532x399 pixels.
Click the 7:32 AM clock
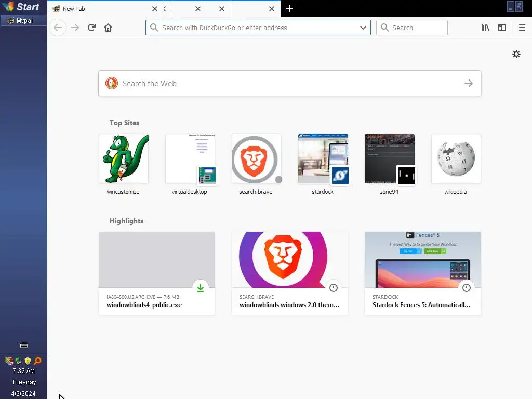coord(23,370)
